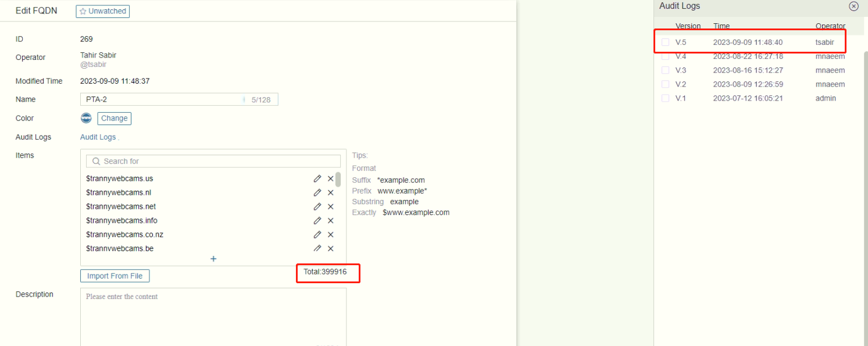Select the V.3 audit log checkbox
The height and width of the screenshot is (346, 868).
(x=665, y=70)
